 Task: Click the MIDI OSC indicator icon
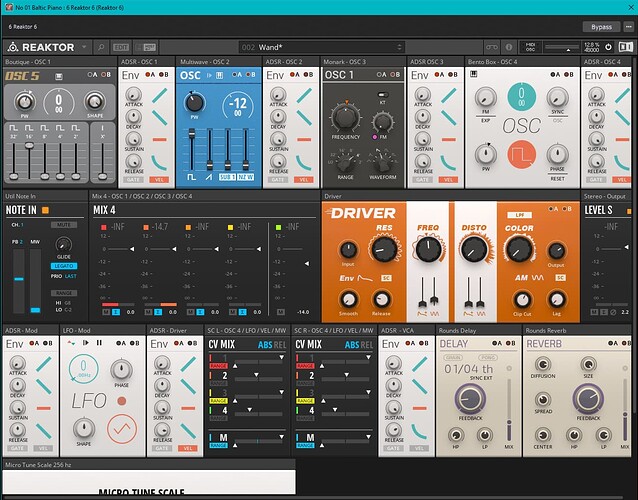530,47
